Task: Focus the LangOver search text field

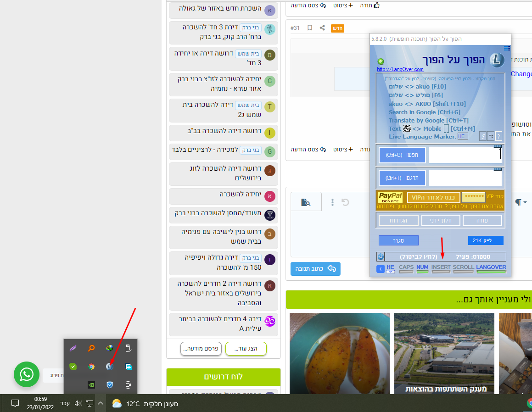Action: (x=465, y=156)
